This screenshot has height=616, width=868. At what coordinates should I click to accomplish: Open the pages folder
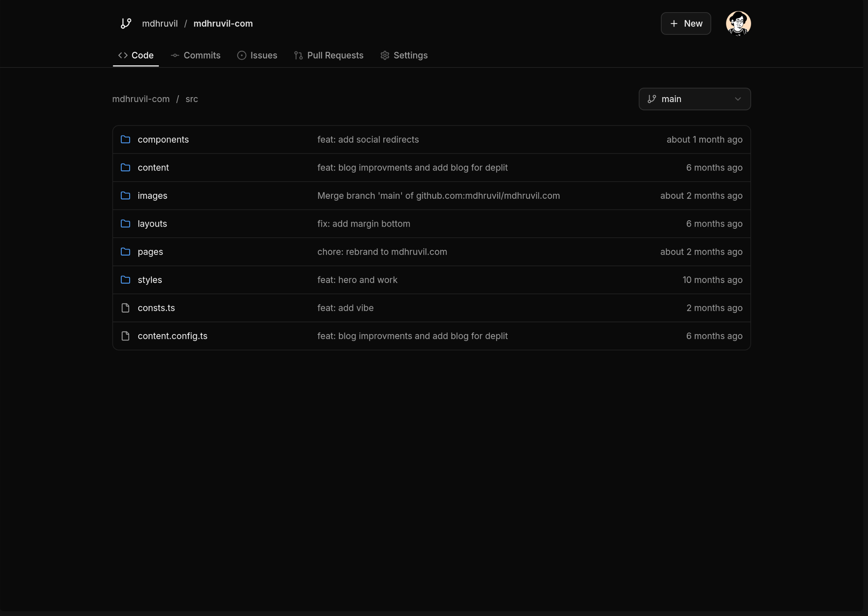pyautogui.click(x=150, y=252)
